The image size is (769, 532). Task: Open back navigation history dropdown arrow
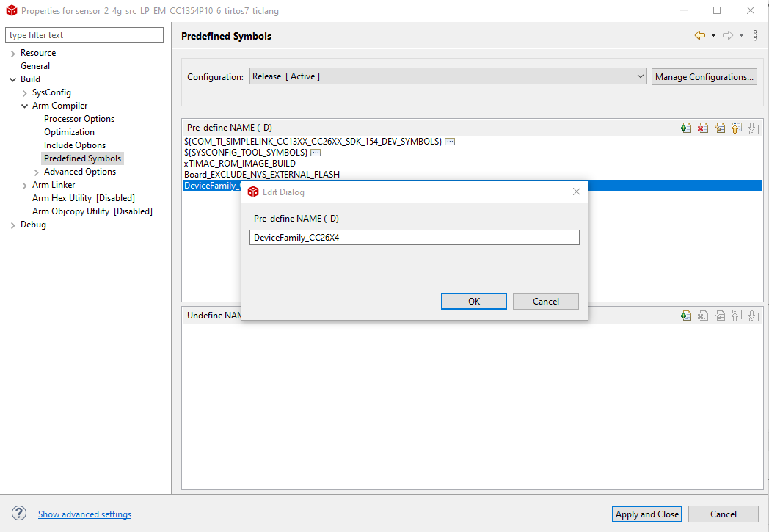click(x=713, y=36)
